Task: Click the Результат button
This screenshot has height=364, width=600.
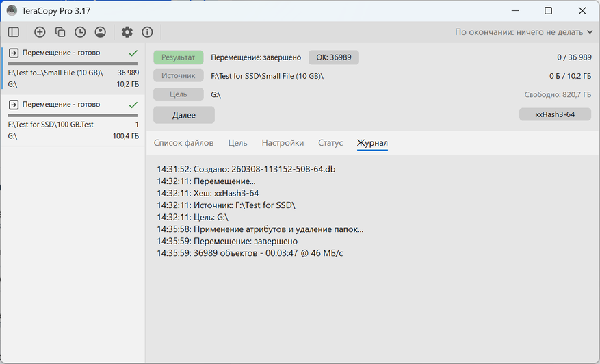Action: click(179, 57)
